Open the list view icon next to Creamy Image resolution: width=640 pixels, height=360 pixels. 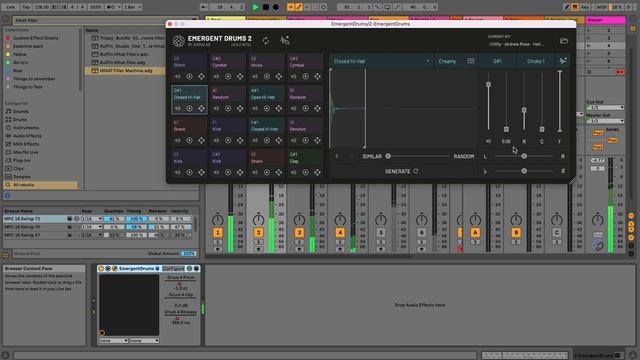(471, 61)
